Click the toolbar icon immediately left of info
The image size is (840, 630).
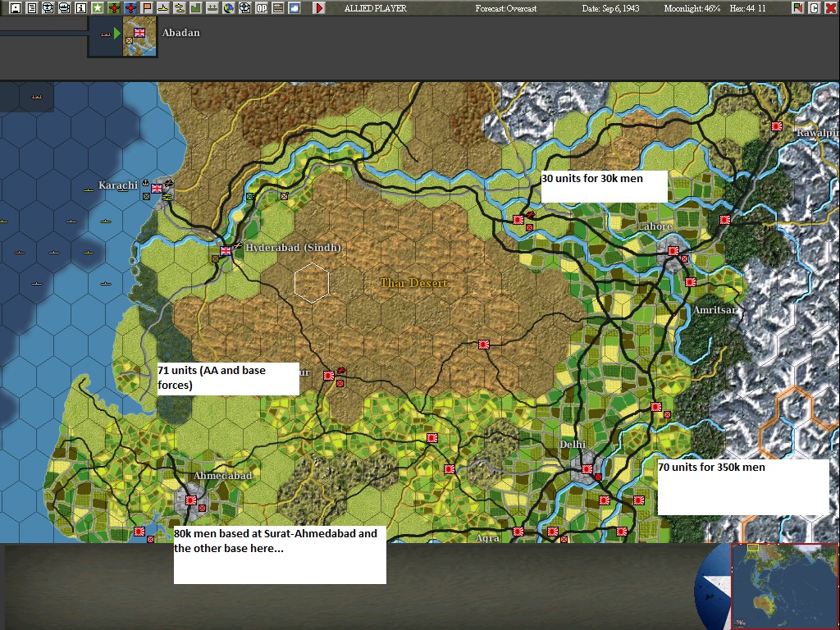pos(64,8)
